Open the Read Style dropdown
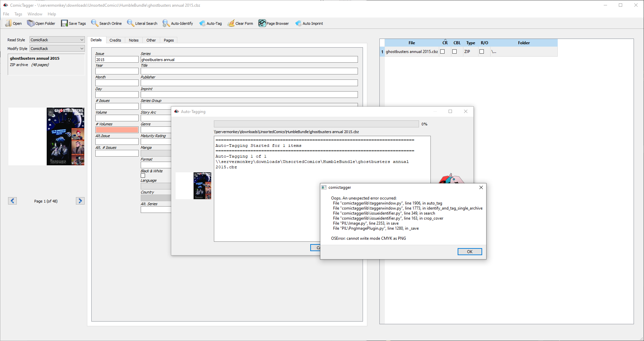 coord(57,40)
